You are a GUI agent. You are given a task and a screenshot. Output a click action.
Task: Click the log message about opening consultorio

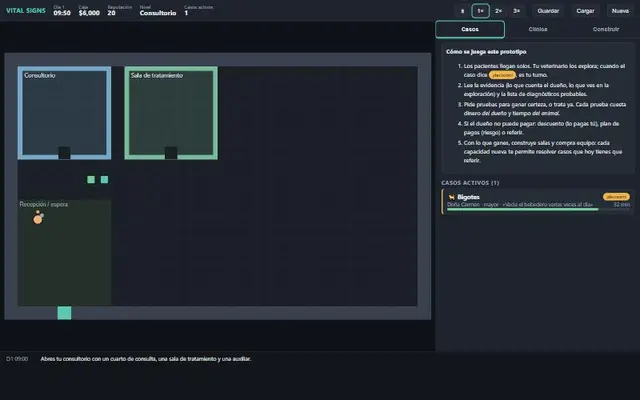click(146, 359)
